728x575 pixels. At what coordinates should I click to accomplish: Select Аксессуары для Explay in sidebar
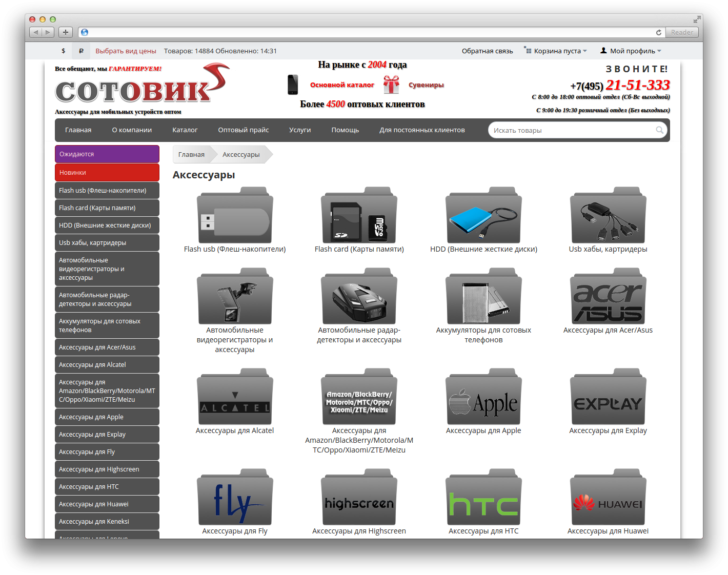point(107,434)
